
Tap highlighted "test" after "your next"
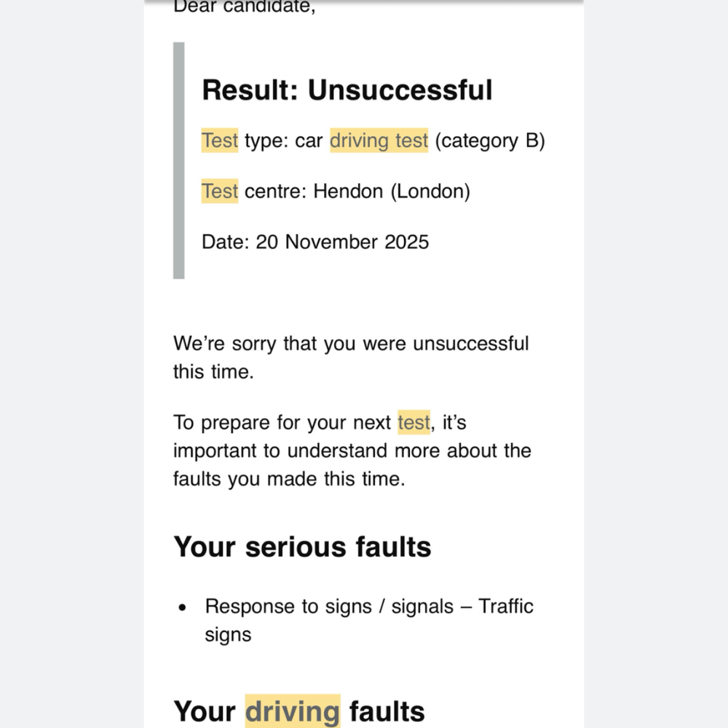414,422
